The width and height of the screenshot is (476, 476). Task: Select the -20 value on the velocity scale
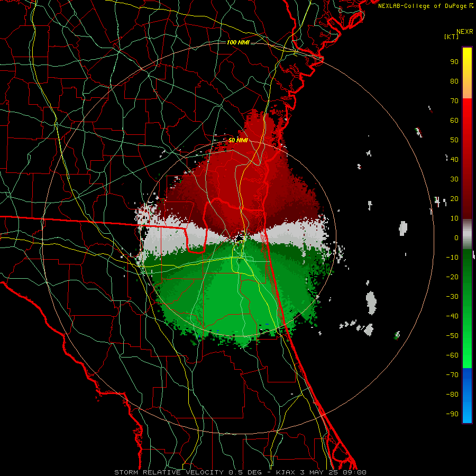(x=452, y=277)
